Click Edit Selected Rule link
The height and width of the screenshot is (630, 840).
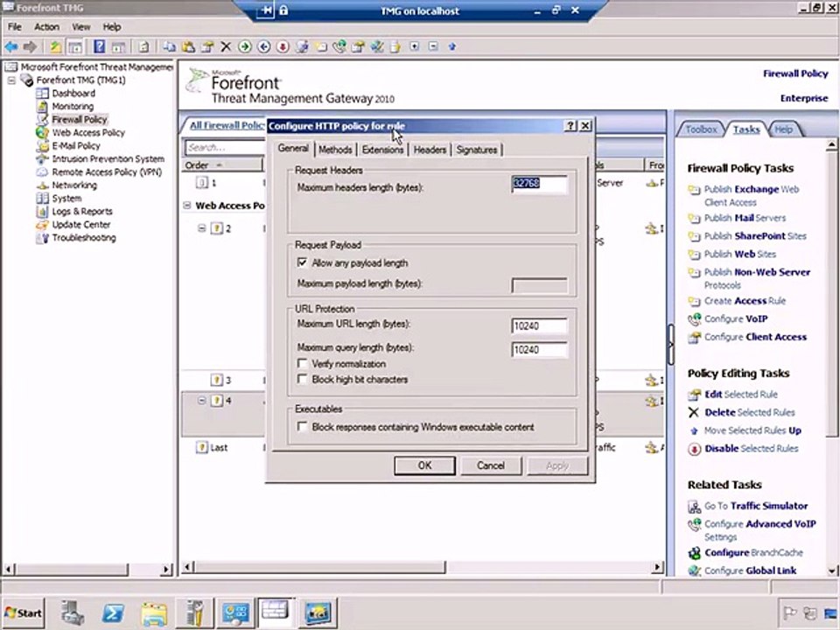tap(741, 394)
